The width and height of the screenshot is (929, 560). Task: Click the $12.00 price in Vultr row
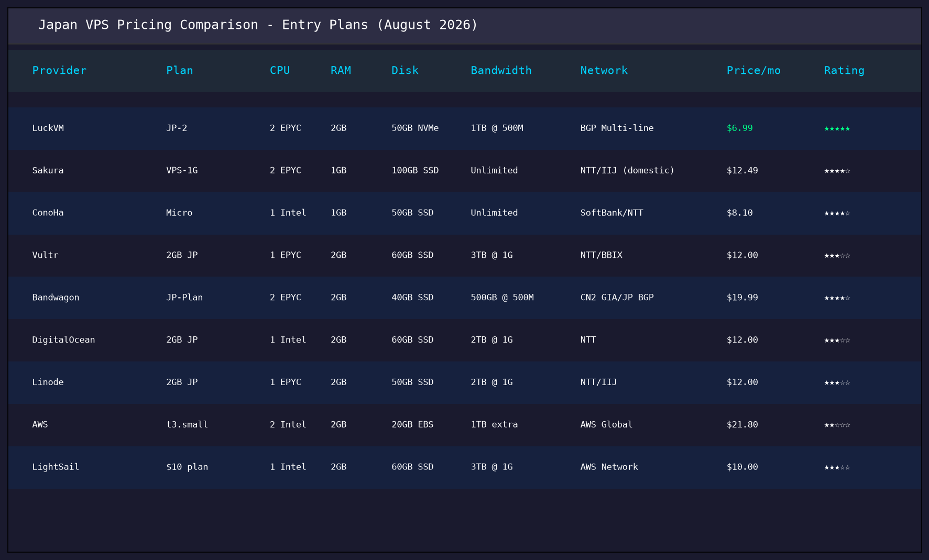pyautogui.click(x=742, y=255)
